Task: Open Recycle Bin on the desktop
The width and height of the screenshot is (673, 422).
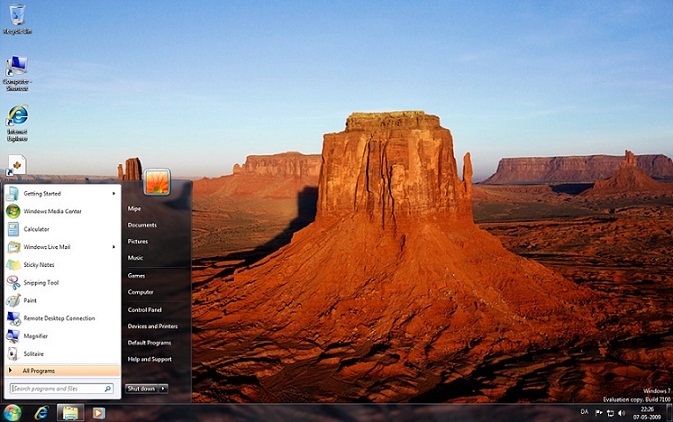Action: pyautogui.click(x=17, y=15)
